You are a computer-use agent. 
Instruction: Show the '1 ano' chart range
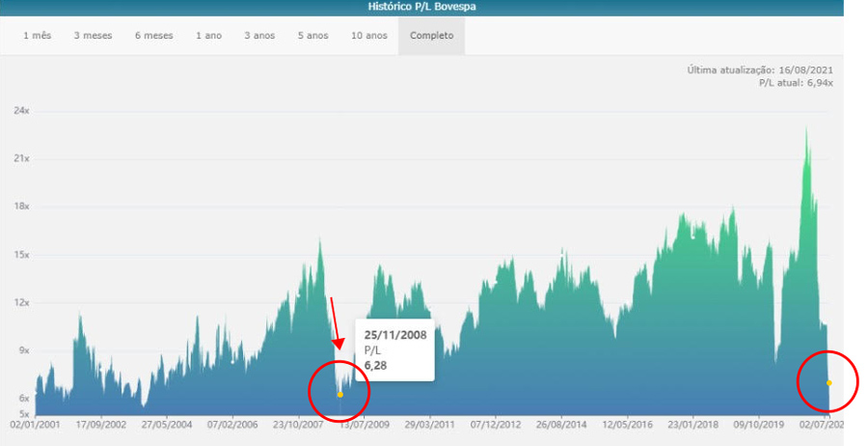[x=209, y=36]
